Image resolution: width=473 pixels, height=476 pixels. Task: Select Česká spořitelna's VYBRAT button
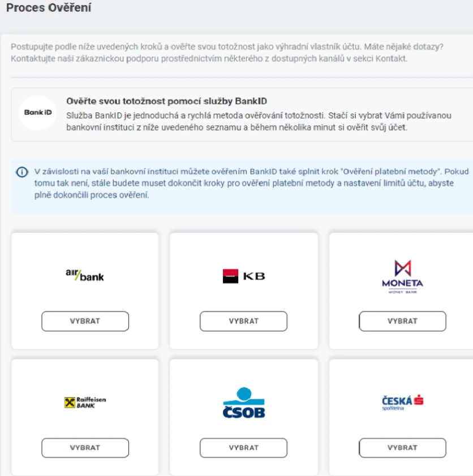402,448
